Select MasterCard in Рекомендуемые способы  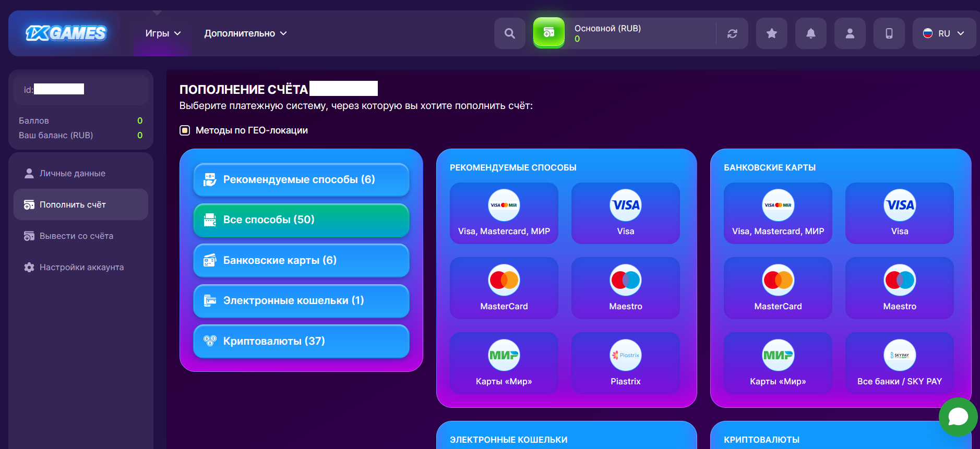pos(504,288)
